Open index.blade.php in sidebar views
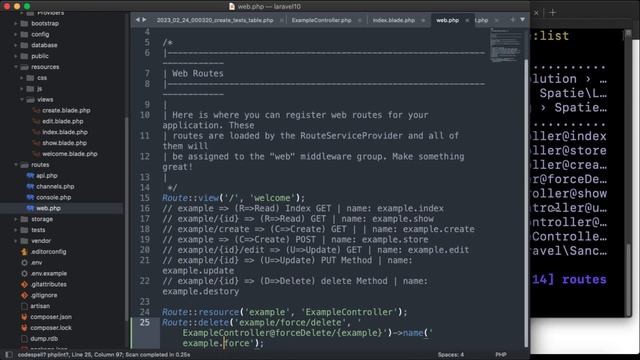Viewport: 640px width, 360px height. pos(65,132)
